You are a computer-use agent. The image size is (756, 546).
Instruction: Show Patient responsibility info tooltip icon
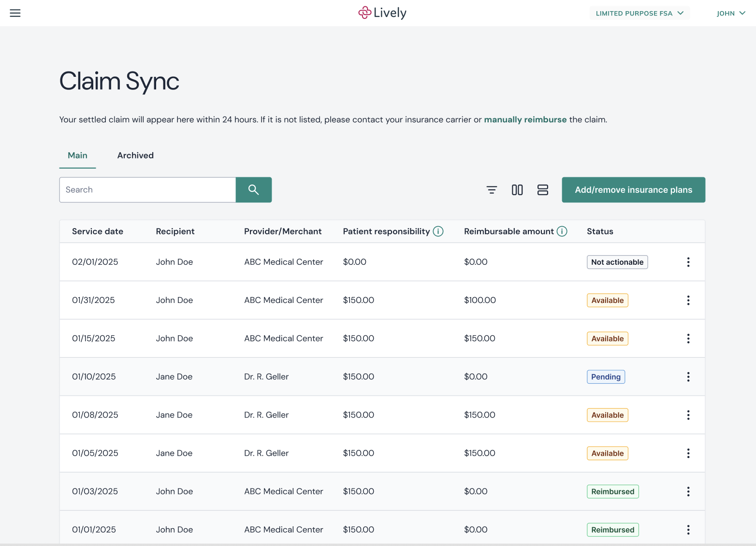point(438,231)
